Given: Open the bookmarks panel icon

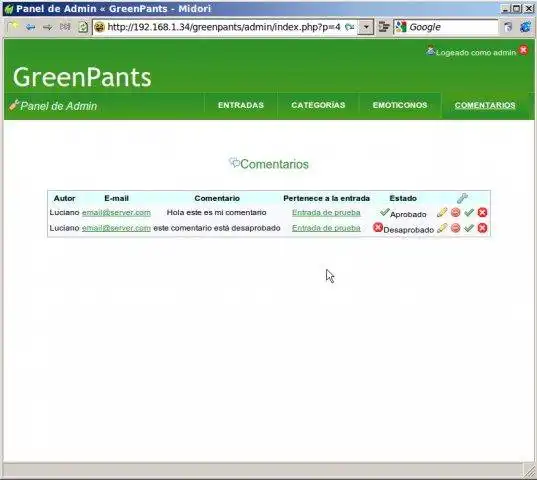Looking at the screenshot, I should [384, 27].
